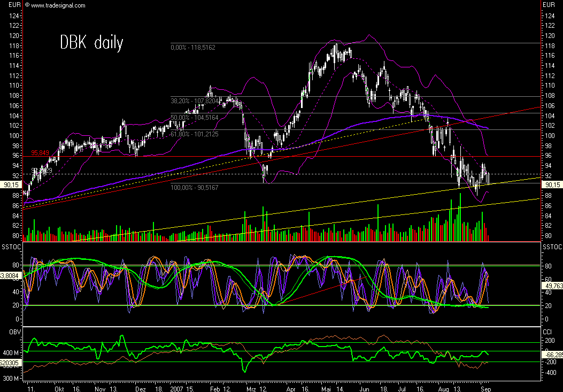Click the 'EUR' currency label at top right
Viewport: 563px width, 392px height.
(549, 5)
